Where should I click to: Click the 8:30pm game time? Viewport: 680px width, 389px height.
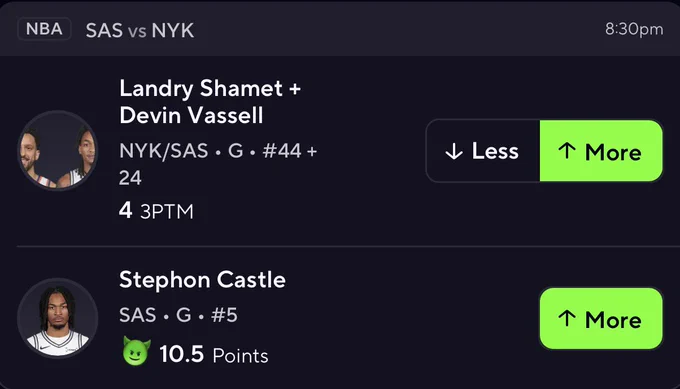[x=634, y=29]
